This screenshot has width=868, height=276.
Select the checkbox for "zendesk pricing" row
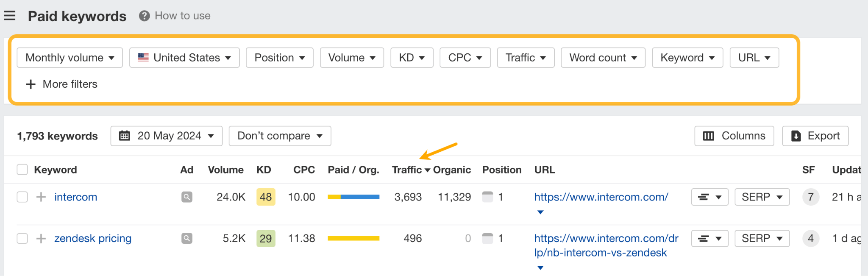22,238
